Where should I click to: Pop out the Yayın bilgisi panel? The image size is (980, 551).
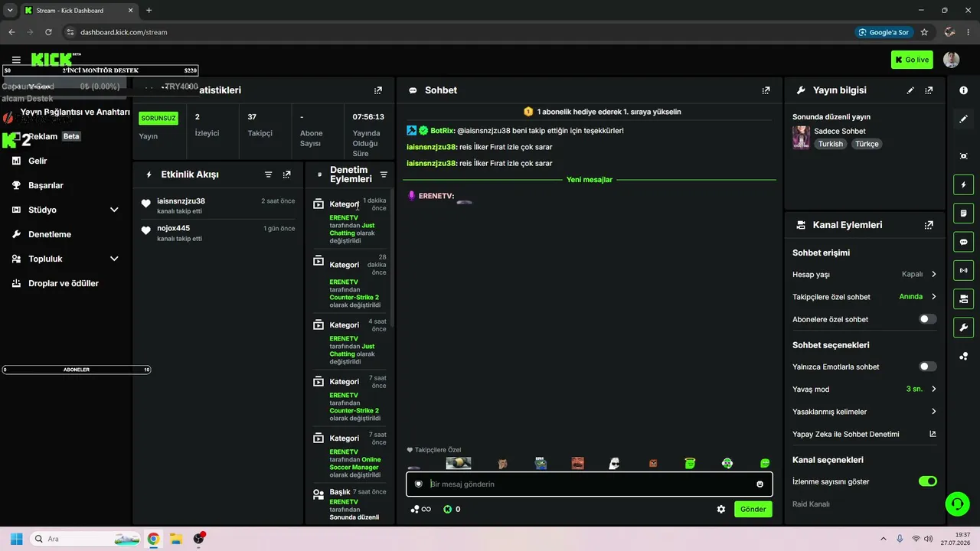click(929, 90)
